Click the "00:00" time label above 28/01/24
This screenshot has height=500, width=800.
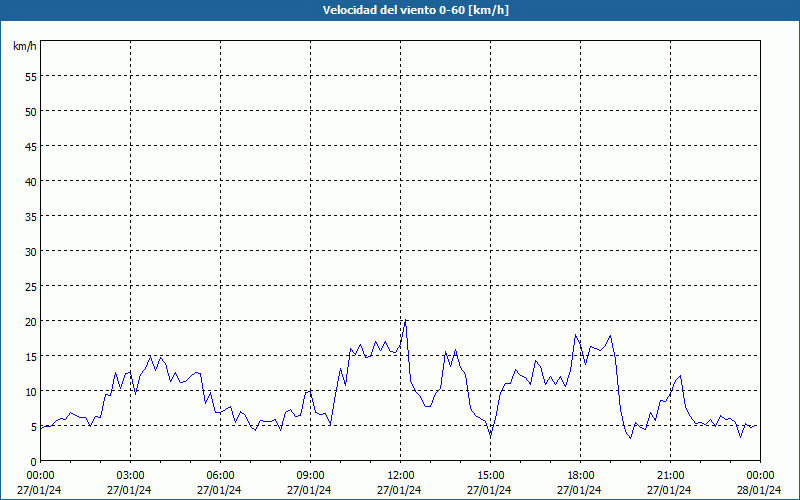[760, 476]
